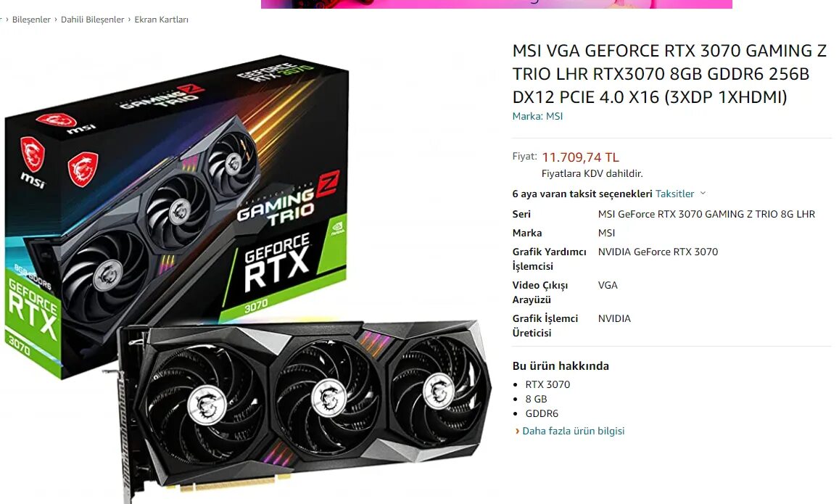The height and width of the screenshot is (504, 839).
Task: Go to Ekran Kartları category breadcrumb
Action: (161, 20)
